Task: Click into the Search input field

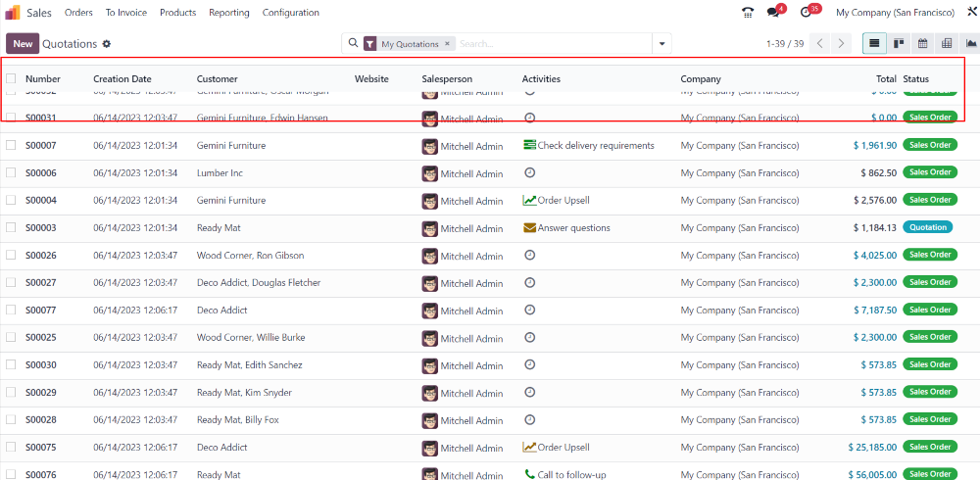Action: tap(553, 44)
